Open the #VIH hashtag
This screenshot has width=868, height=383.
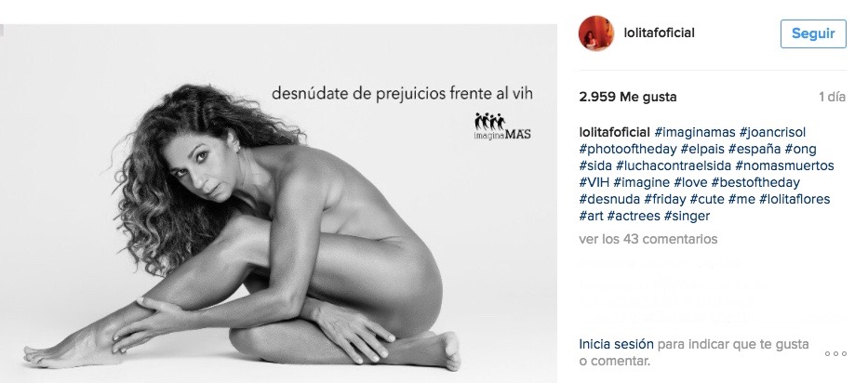[594, 182]
